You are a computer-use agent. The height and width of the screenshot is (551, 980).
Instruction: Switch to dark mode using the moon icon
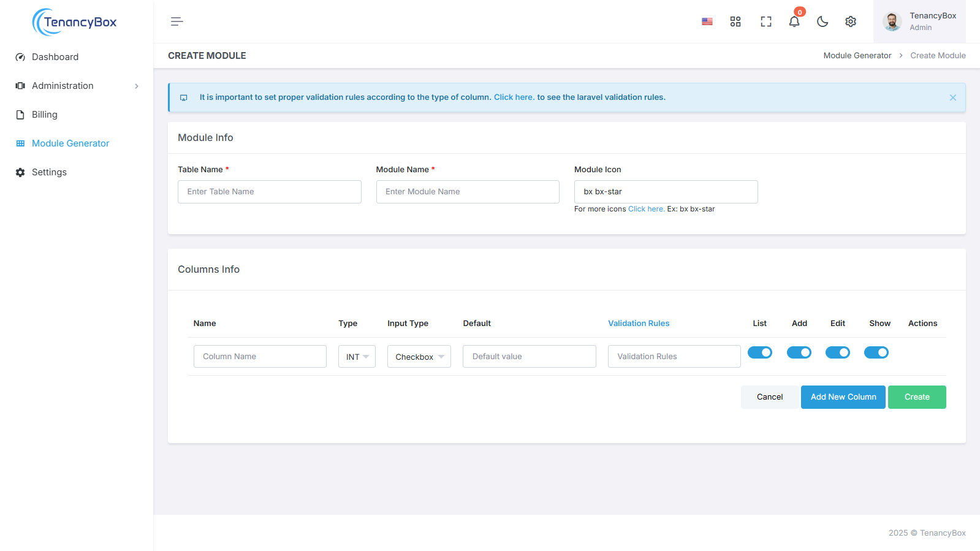(x=822, y=21)
